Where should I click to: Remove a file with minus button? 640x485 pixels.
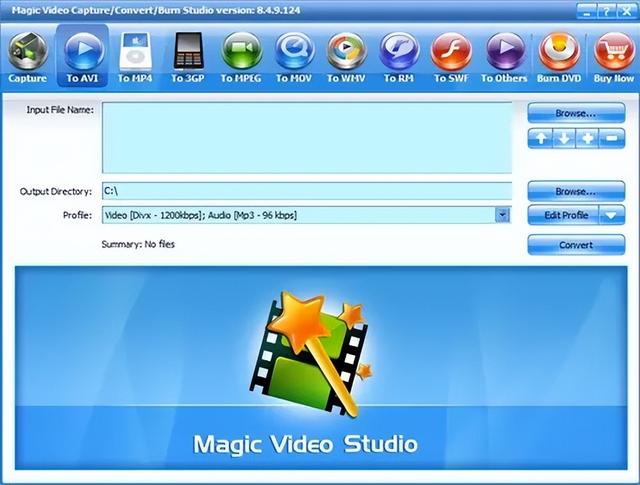coord(612,138)
